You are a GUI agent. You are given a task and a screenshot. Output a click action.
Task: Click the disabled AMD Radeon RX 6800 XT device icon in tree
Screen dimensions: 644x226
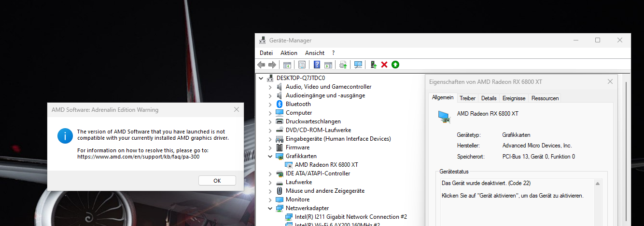tap(289, 165)
